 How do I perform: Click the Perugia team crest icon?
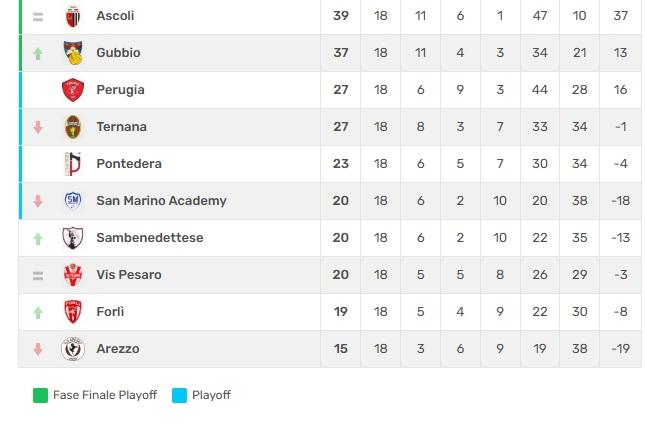(73, 90)
